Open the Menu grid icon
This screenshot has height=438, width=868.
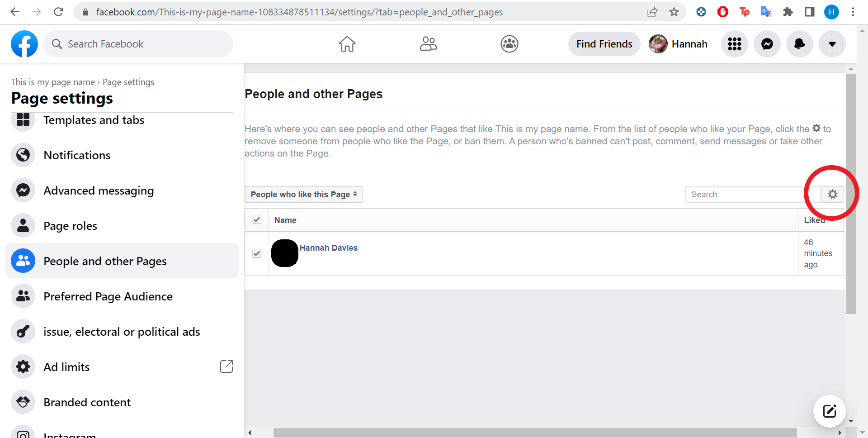click(735, 44)
